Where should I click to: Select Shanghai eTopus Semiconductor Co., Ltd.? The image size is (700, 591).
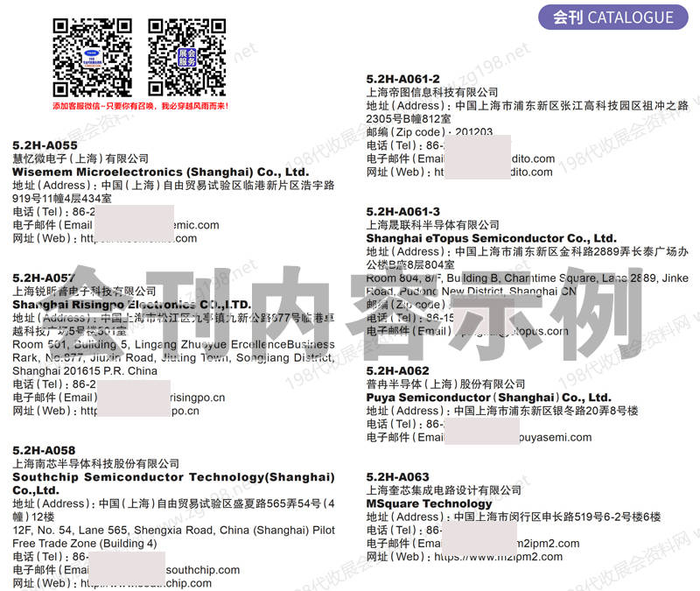(491, 238)
